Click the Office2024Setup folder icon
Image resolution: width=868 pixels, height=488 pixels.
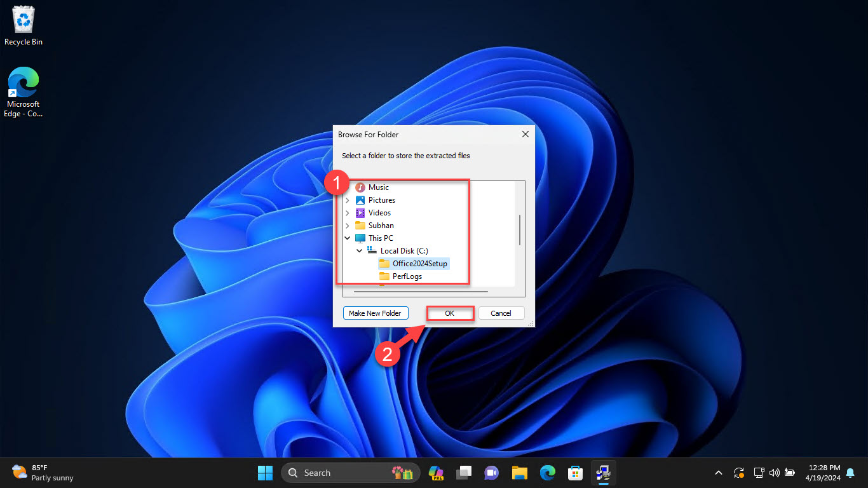[x=384, y=263]
